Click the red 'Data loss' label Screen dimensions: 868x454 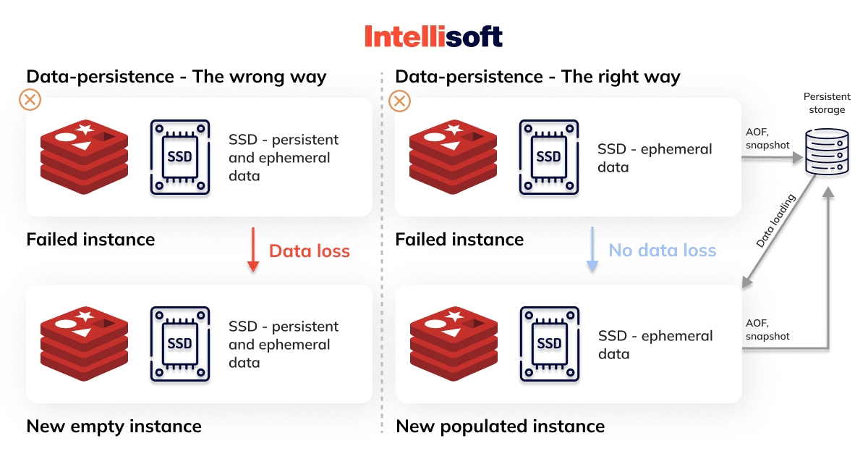click(x=310, y=251)
